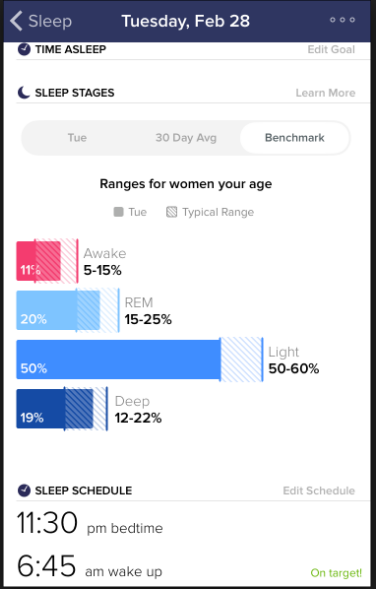Image resolution: width=376 pixels, height=589 pixels.
Task: Tap the Sleep Stages moon icon
Action: click(x=24, y=92)
